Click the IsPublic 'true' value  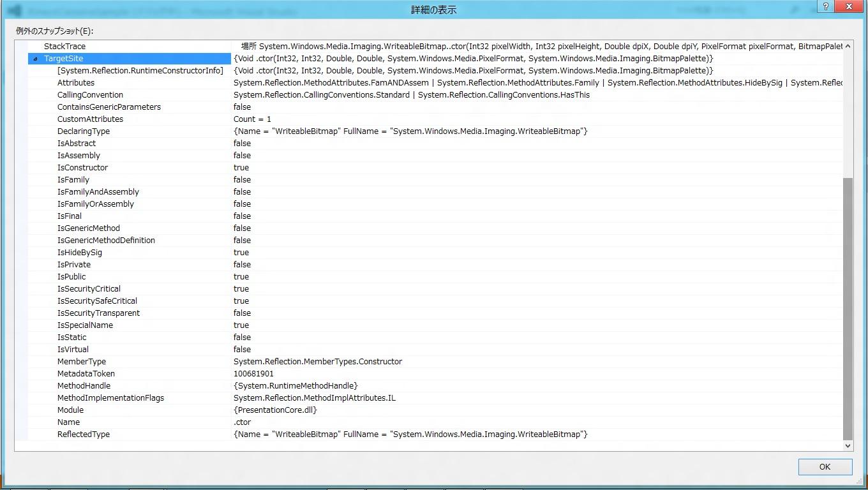tap(241, 277)
